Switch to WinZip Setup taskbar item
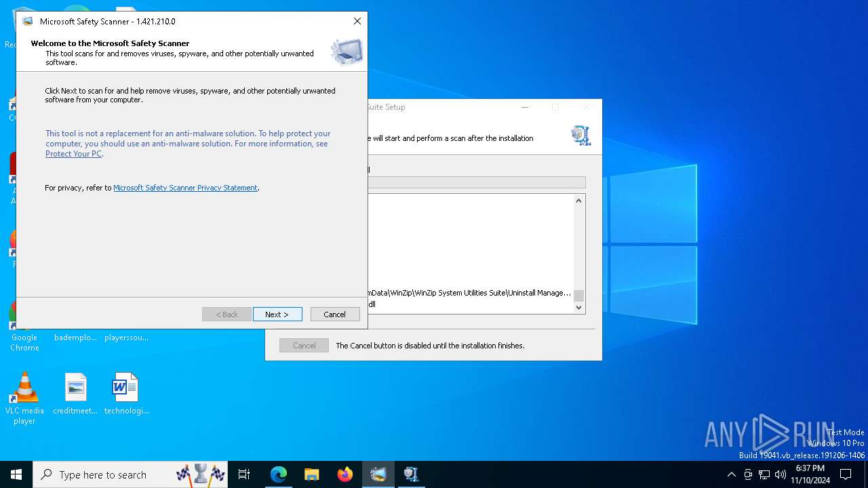 [x=412, y=474]
